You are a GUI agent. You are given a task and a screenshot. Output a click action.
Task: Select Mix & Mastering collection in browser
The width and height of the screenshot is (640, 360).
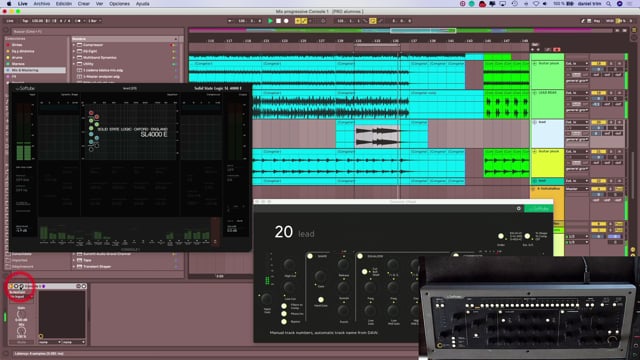click(35, 70)
